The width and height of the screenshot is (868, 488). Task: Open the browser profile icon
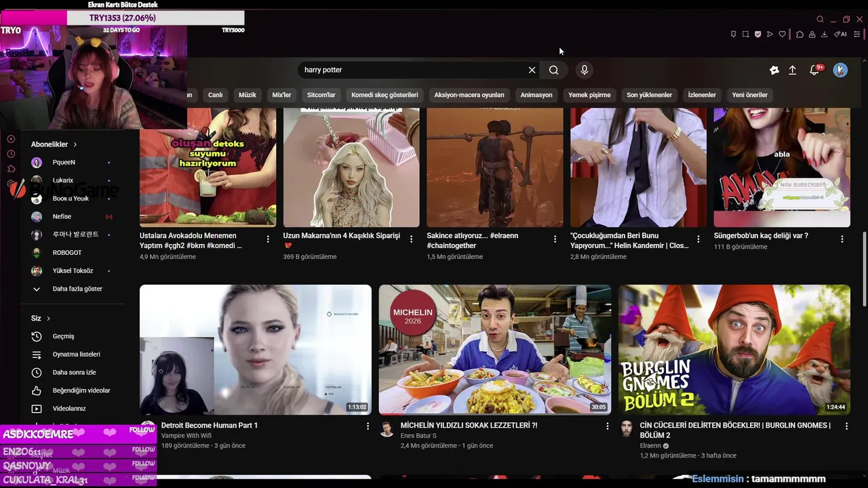[x=812, y=34]
